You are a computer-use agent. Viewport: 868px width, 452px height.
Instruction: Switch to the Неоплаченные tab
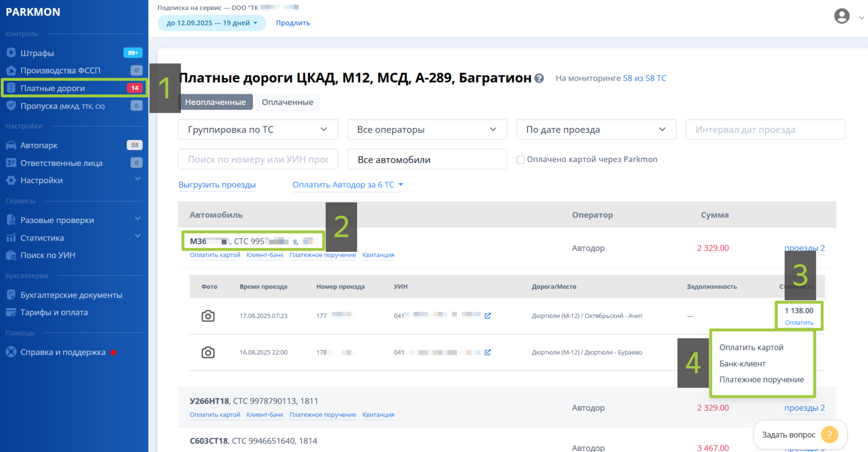(x=215, y=102)
